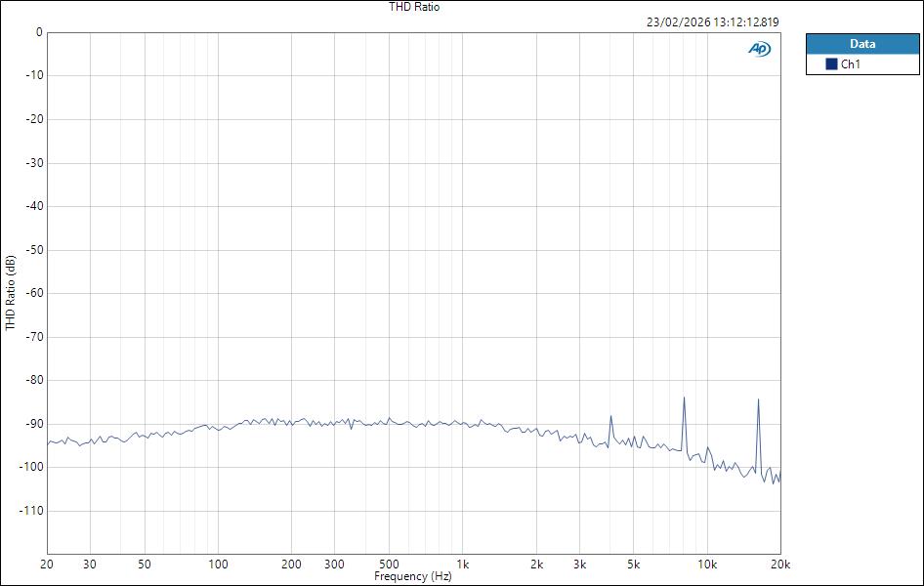Select the 5k frequency tick label
This screenshot has width=924, height=586.
tap(635, 565)
